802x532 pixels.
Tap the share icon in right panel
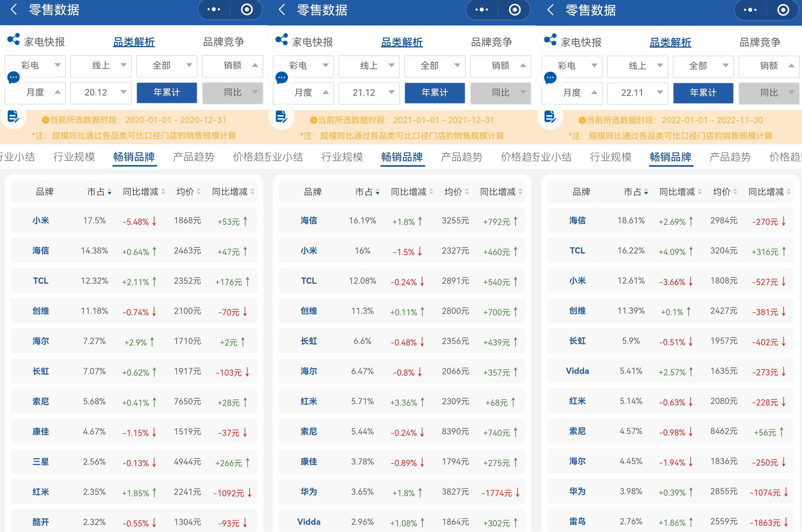[x=550, y=39]
